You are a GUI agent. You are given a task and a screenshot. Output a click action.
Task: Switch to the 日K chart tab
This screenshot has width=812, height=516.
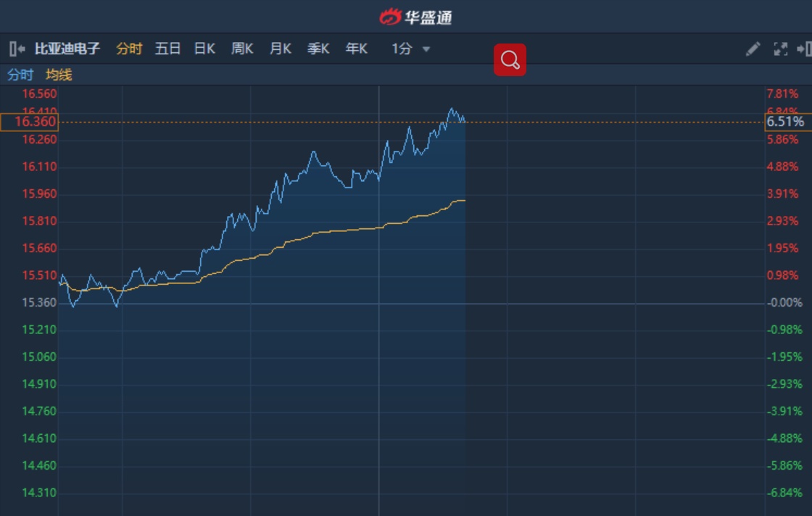coord(204,49)
